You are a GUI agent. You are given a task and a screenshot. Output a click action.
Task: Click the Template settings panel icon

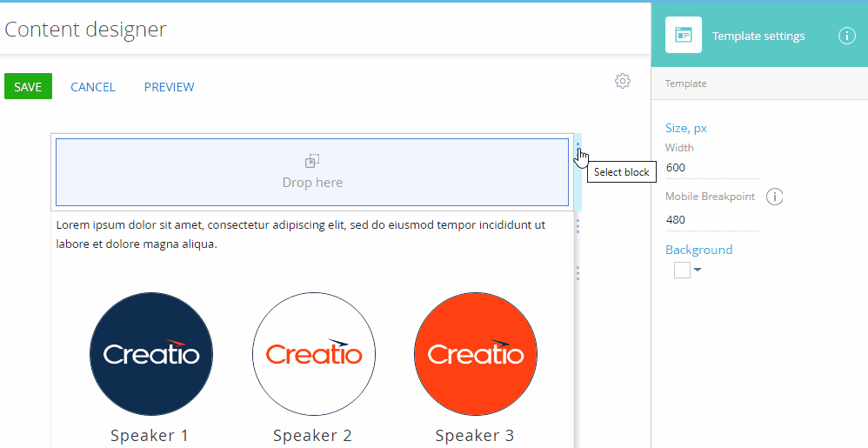click(x=684, y=35)
